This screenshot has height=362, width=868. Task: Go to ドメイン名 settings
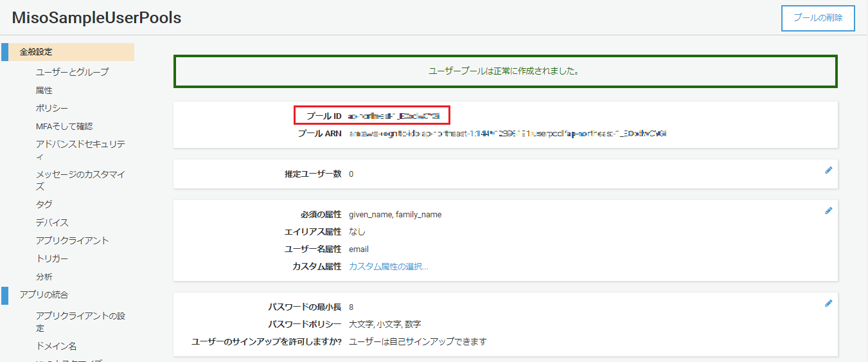click(56, 346)
